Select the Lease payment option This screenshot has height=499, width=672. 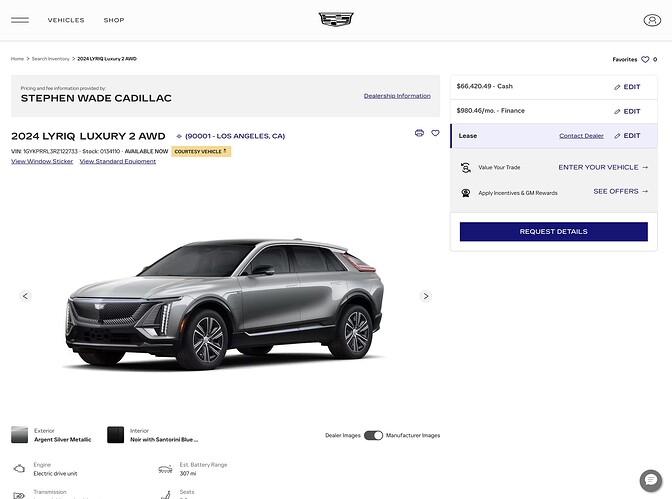coord(468,136)
